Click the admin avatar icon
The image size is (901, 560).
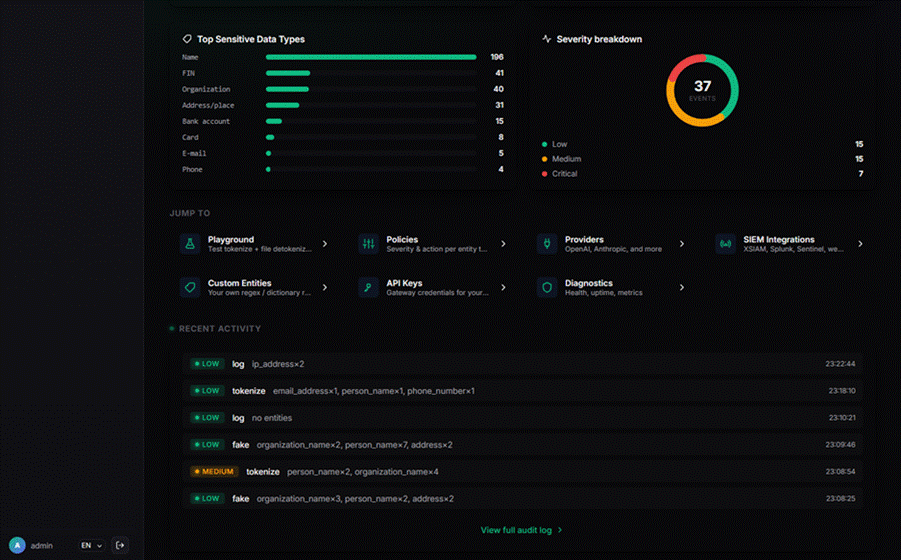point(17,545)
